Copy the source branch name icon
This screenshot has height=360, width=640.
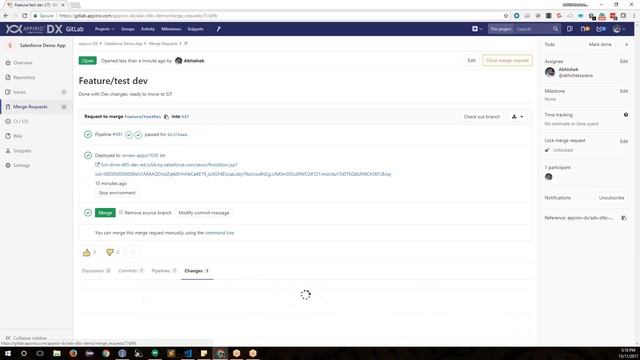166,117
